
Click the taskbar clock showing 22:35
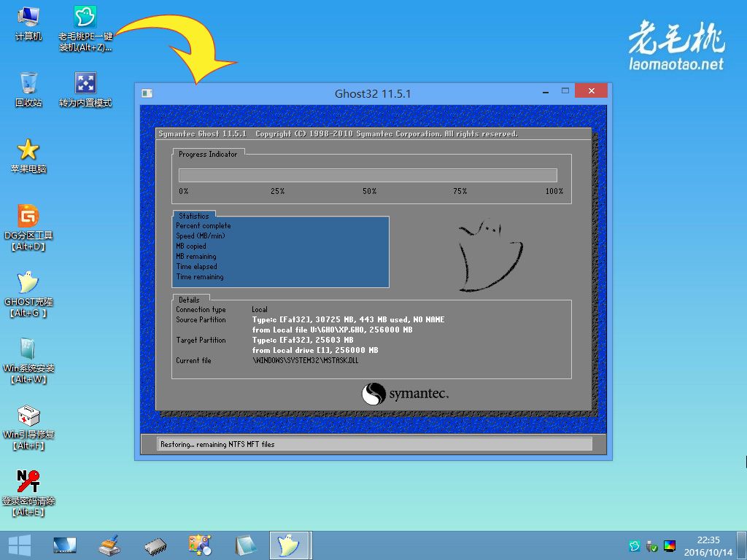[708, 545]
